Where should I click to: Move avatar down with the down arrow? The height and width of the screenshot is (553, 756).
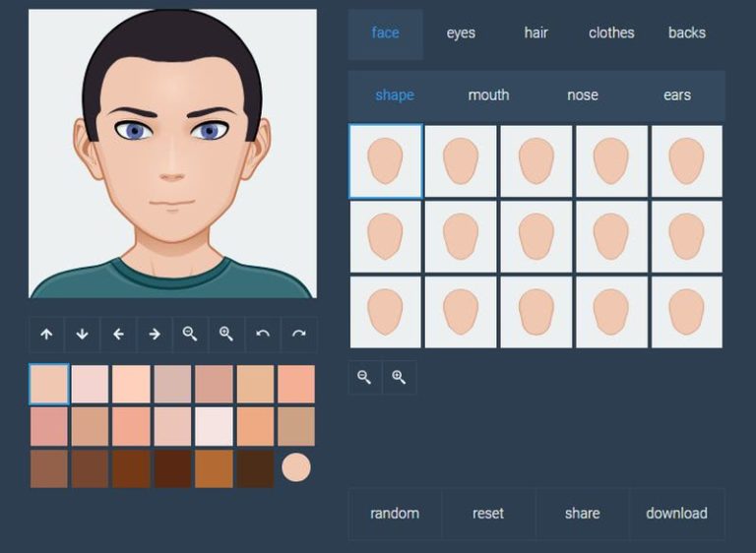(83, 335)
